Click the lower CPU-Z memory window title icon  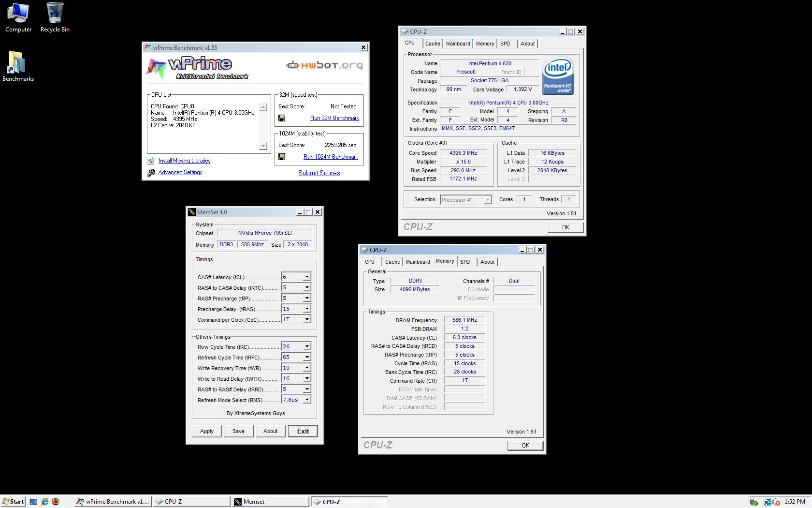coord(364,250)
